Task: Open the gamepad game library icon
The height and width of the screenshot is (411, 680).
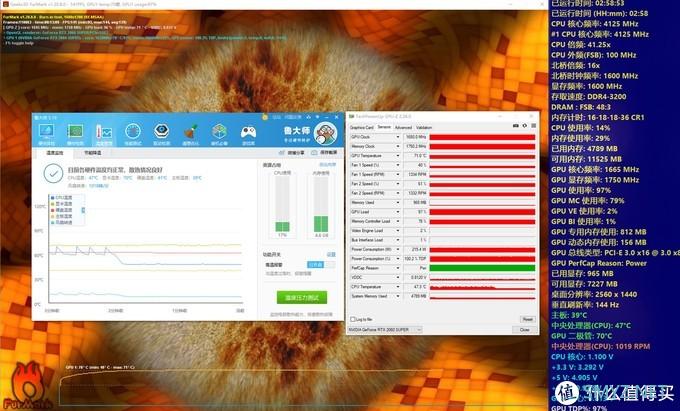Action: tap(248, 132)
